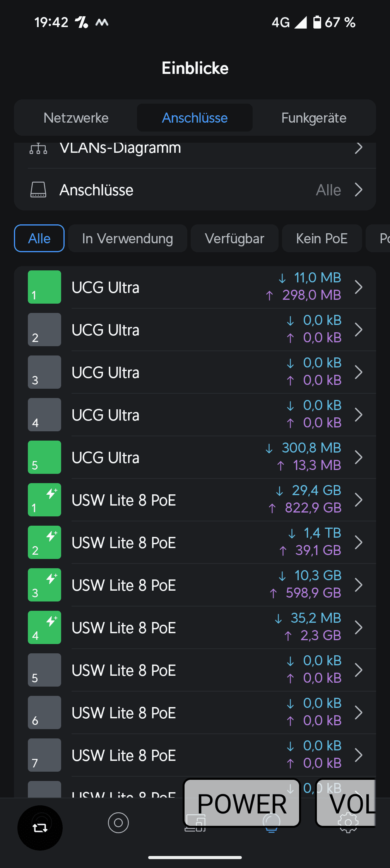Tap the Alle value in Anschlüsse row
This screenshot has height=868, width=390.
pos(328,190)
